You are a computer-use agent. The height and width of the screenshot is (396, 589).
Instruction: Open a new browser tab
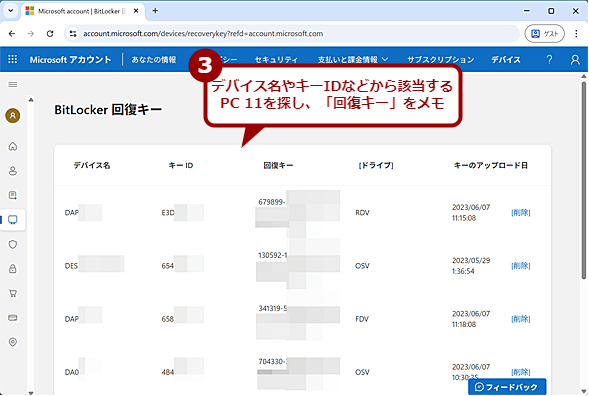click(x=155, y=11)
